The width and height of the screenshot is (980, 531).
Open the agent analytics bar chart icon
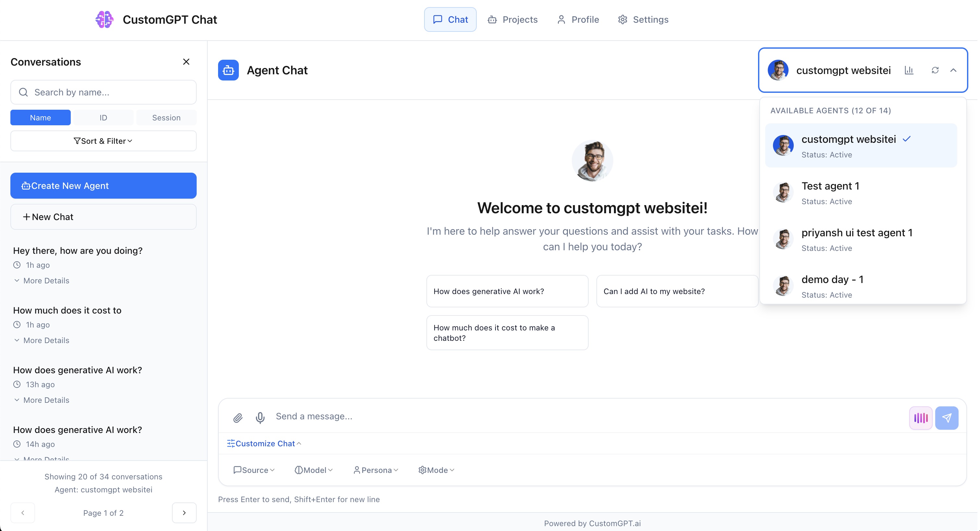909,70
